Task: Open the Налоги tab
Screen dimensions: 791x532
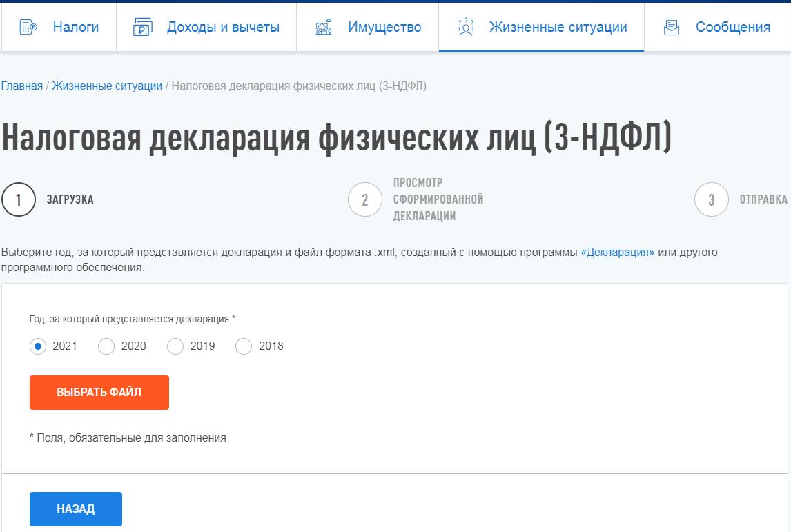Action: pos(75,28)
